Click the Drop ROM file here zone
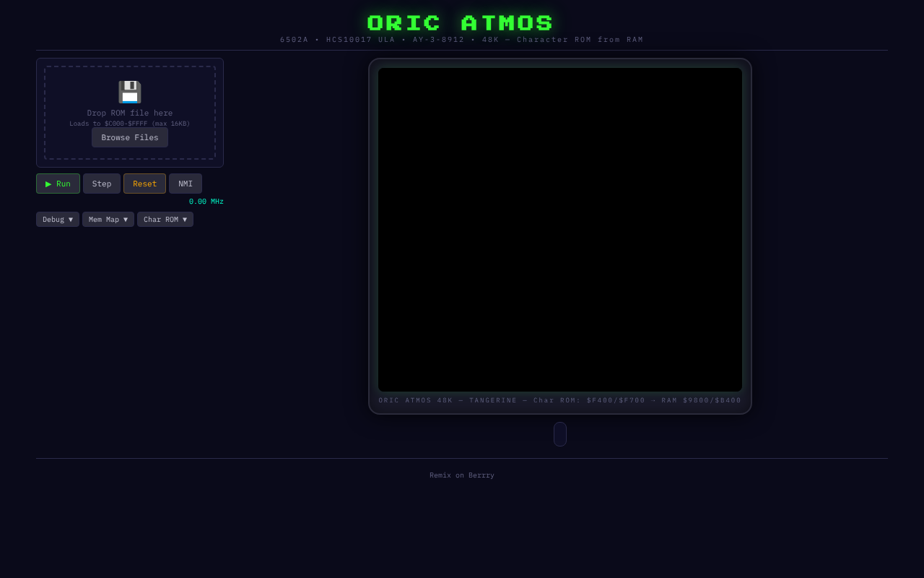This screenshot has height=578, width=924. click(130, 113)
